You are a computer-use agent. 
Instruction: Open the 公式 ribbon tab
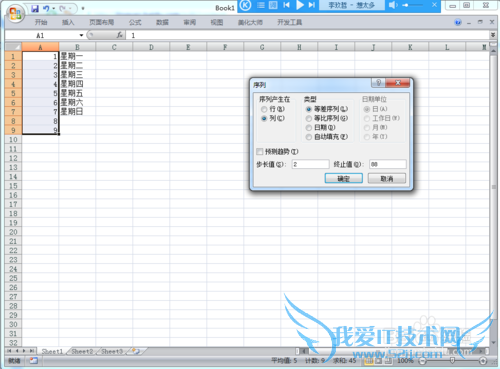click(x=135, y=22)
